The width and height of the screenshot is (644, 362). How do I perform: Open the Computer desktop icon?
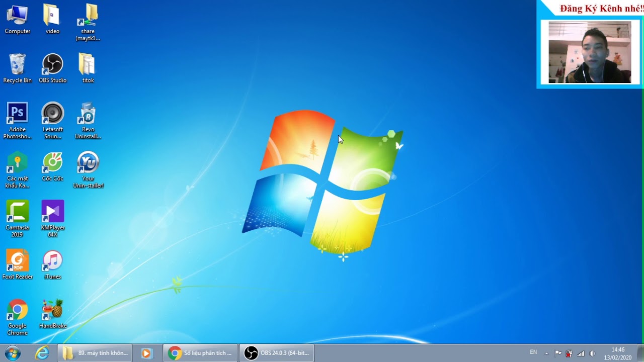(17, 19)
